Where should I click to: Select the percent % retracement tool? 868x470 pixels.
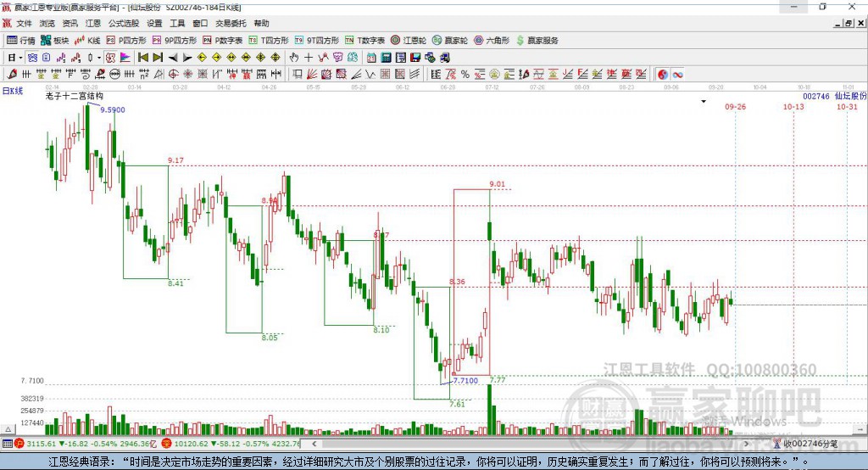465,75
